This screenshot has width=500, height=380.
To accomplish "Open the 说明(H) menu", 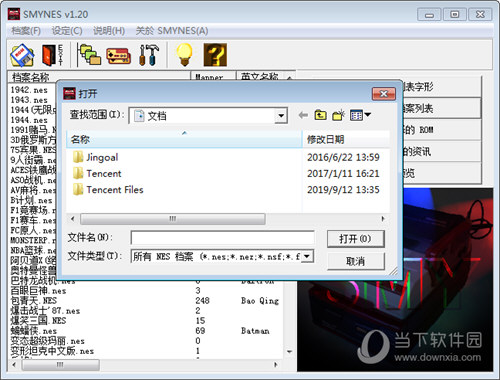I will click(109, 31).
